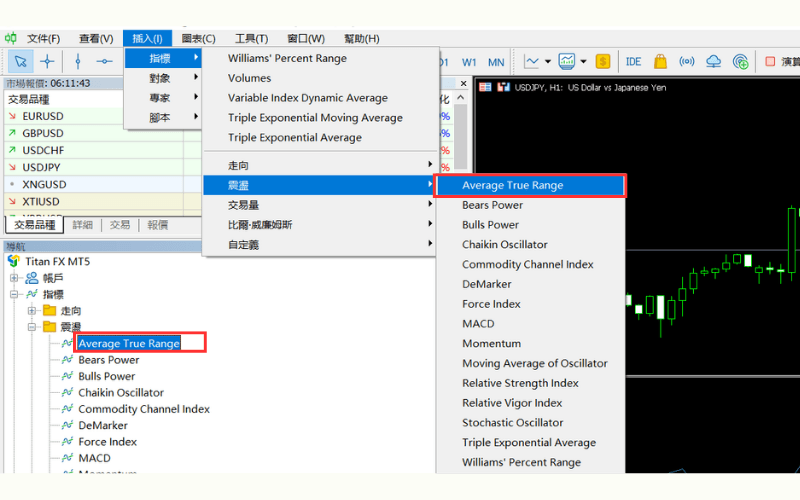Expand the 走向 folder in navigator
The height and width of the screenshot is (500, 800).
click(32, 311)
